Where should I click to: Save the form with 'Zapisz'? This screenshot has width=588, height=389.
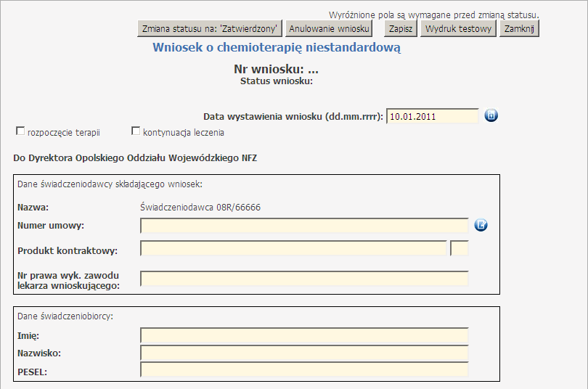(x=401, y=29)
